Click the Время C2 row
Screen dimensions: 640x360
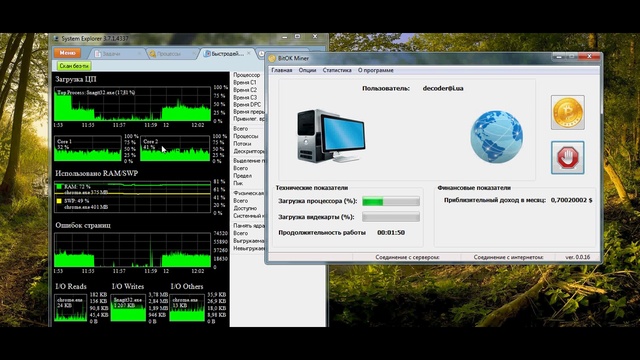click(x=245, y=90)
